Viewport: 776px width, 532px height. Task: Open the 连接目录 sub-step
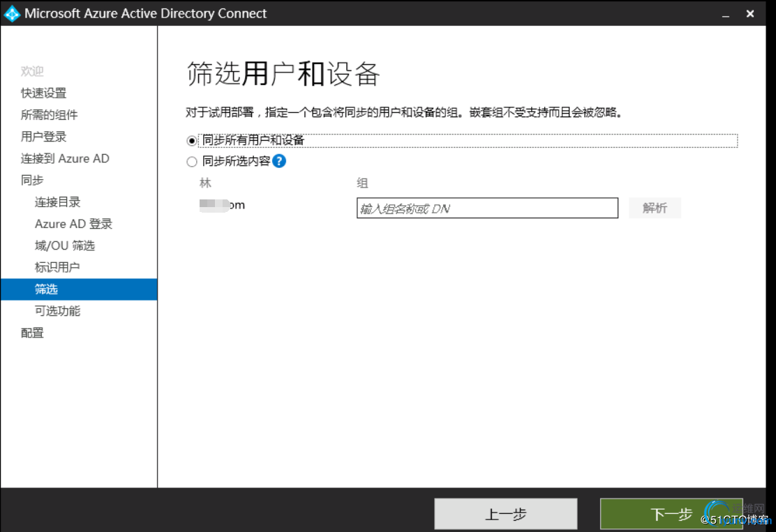pyautogui.click(x=57, y=202)
